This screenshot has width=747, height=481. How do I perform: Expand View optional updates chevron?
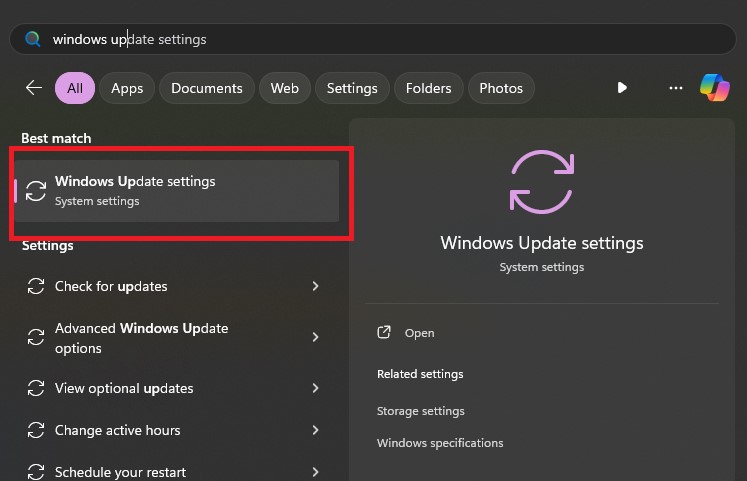(315, 388)
